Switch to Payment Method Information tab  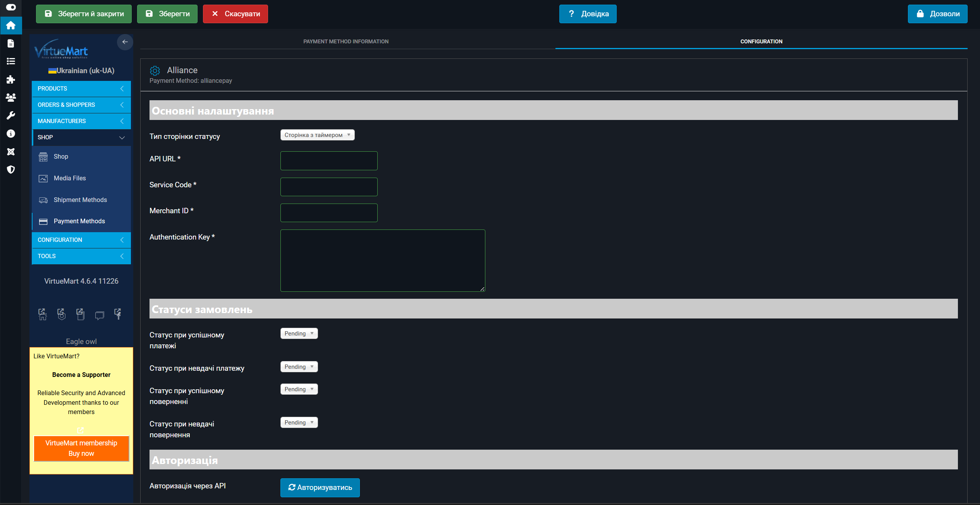346,41
